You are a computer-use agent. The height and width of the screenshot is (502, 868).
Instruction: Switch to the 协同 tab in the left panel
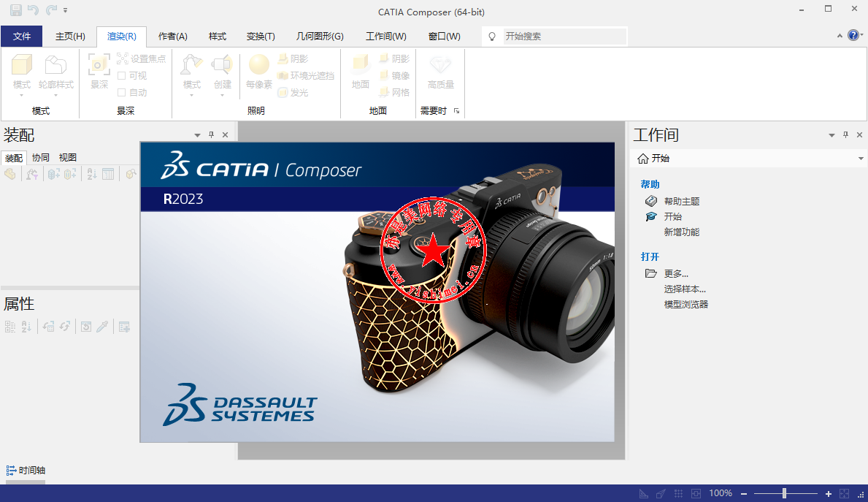click(x=40, y=158)
